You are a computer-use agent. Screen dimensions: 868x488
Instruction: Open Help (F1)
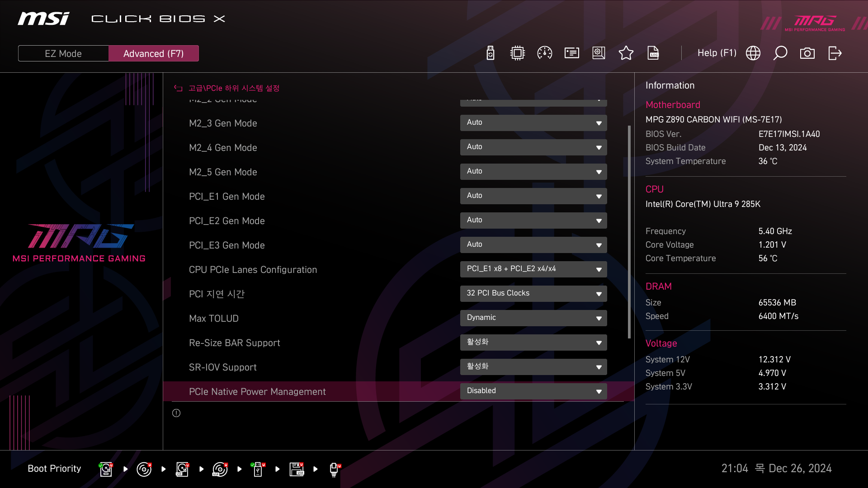[717, 53]
